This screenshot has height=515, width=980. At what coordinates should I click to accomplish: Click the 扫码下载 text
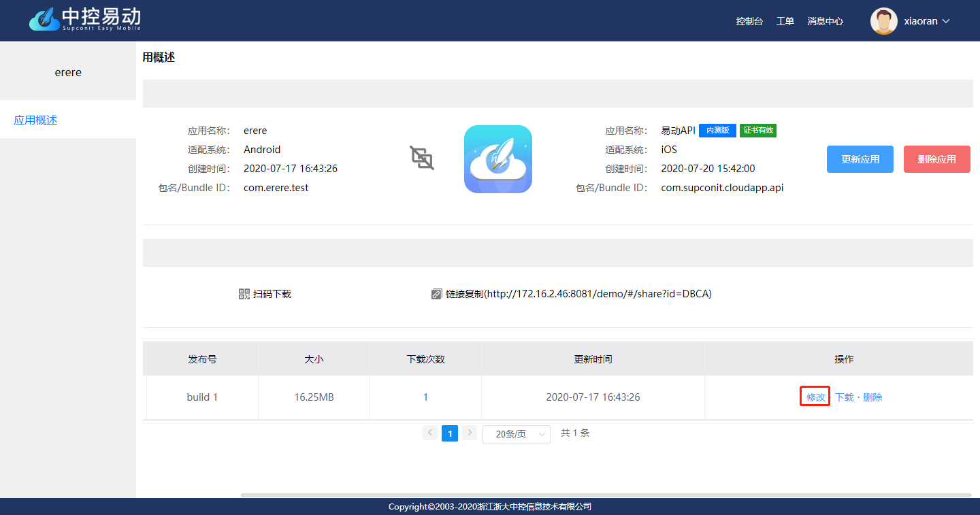tap(272, 294)
